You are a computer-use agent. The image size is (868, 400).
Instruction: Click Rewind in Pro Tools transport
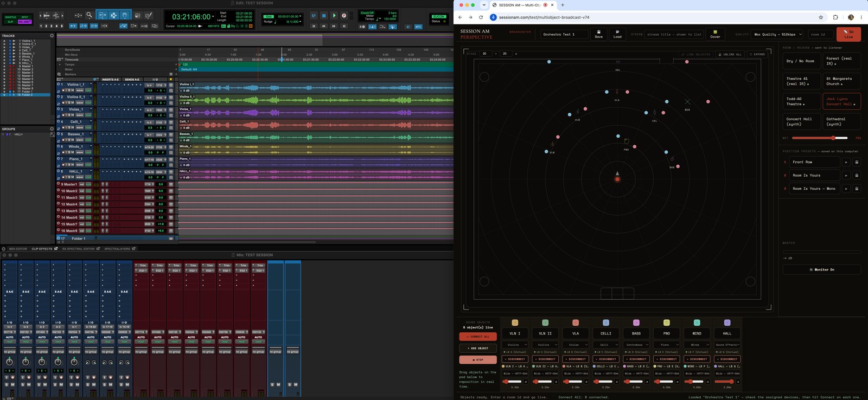tap(324, 26)
